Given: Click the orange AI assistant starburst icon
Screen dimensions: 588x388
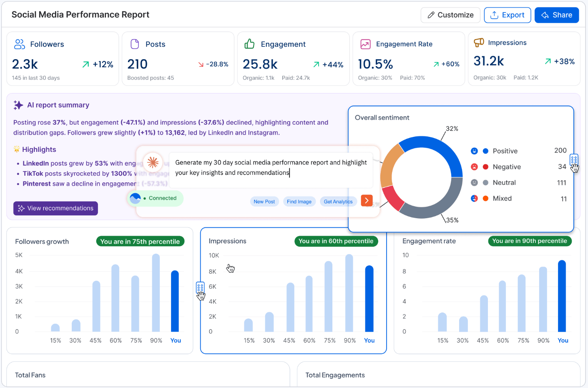Looking at the screenshot, I should (x=153, y=162).
